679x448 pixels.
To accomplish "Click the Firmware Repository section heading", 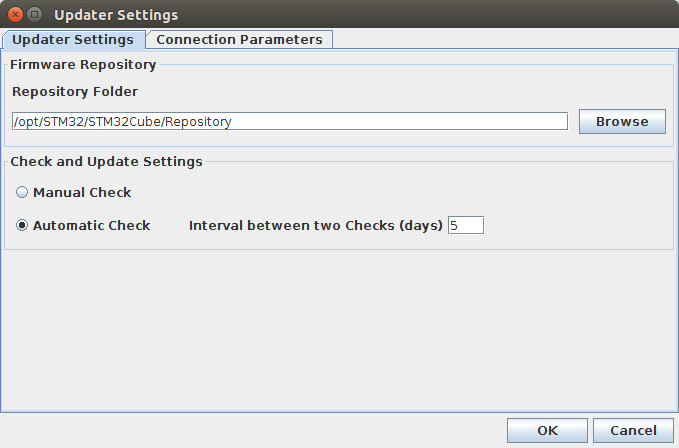I will 83,65.
